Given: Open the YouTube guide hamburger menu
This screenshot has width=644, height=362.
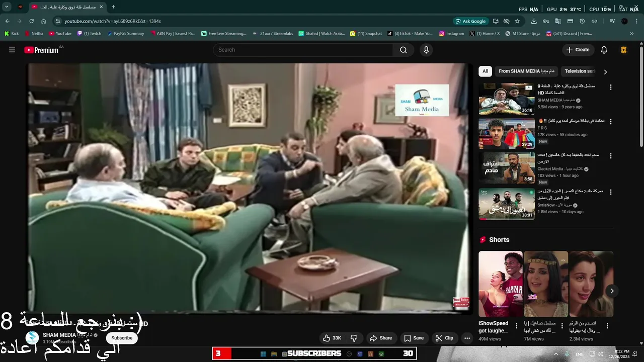Looking at the screenshot, I should (12, 50).
